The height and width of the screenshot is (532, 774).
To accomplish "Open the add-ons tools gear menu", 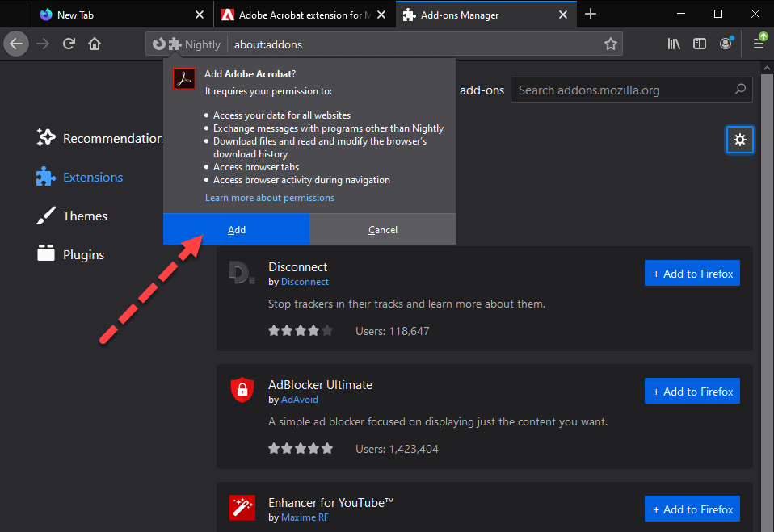I will [739, 140].
